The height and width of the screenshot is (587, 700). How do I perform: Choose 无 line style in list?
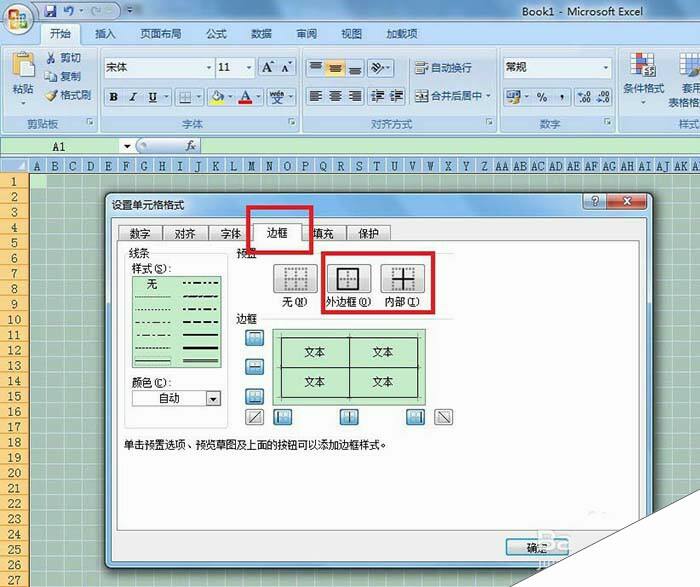[x=152, y=284]
